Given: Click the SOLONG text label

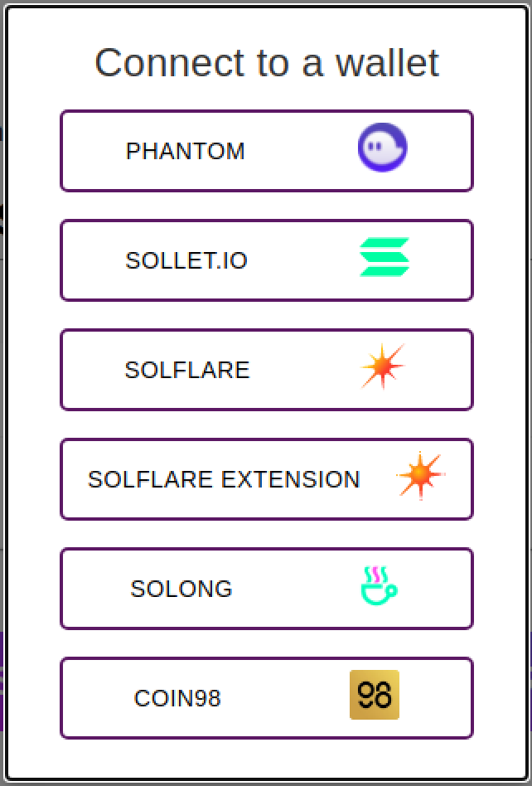Looking at the screenshot, I should pyautogui.click(x=181, y=589).
